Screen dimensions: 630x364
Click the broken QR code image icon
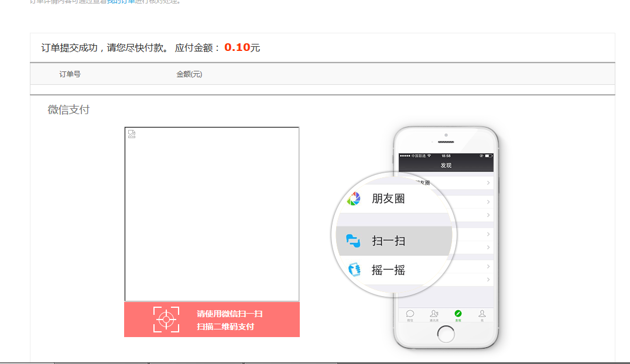coord(132,134)
